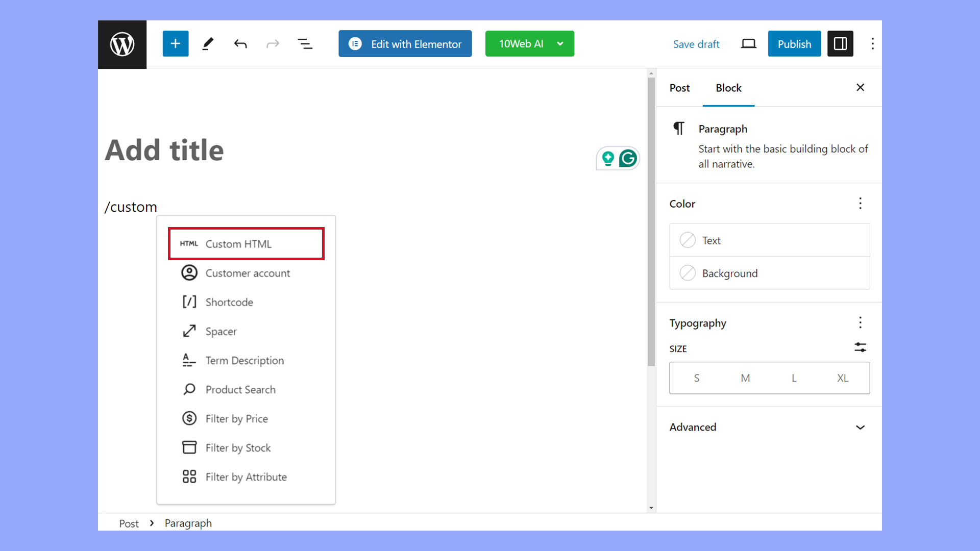
Task: Toggle the settings sidebar panel
Action: 840,43
